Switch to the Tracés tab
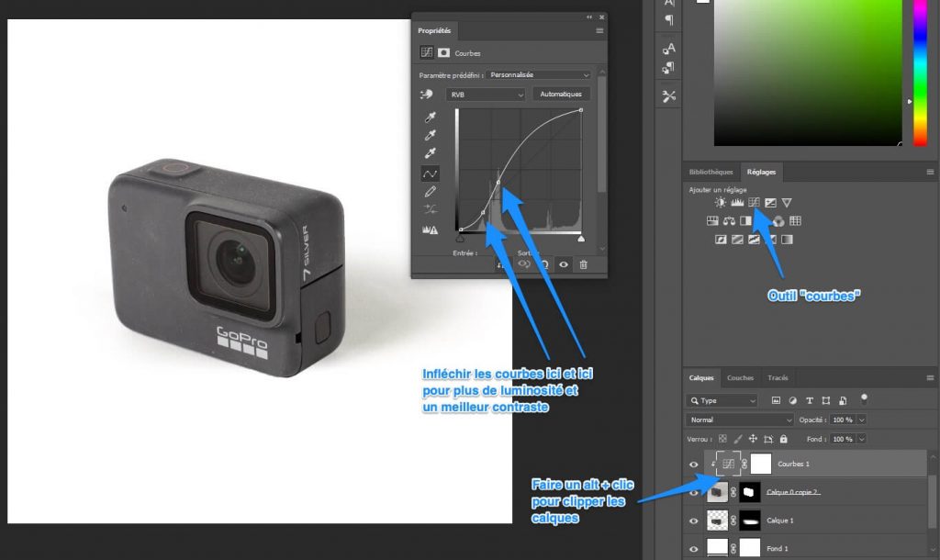The width and height of the screenshot is (940, 560). (778, 377)
